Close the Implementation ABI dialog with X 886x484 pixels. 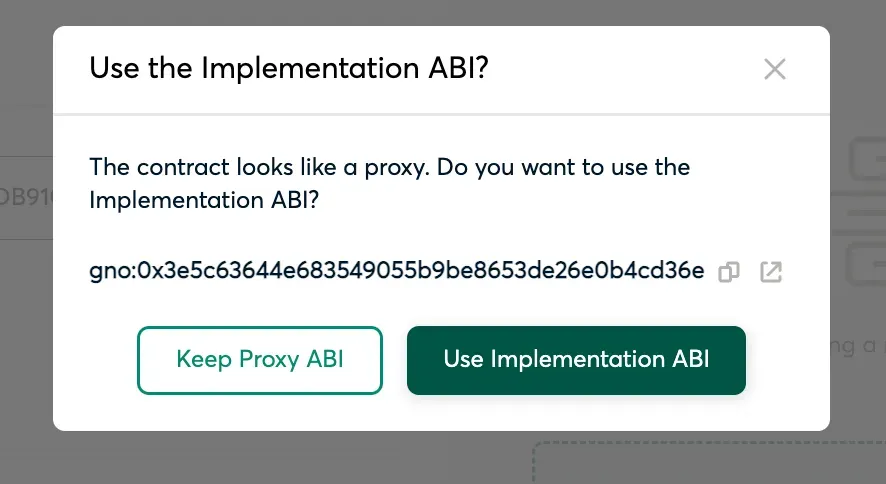click(775, 69)
